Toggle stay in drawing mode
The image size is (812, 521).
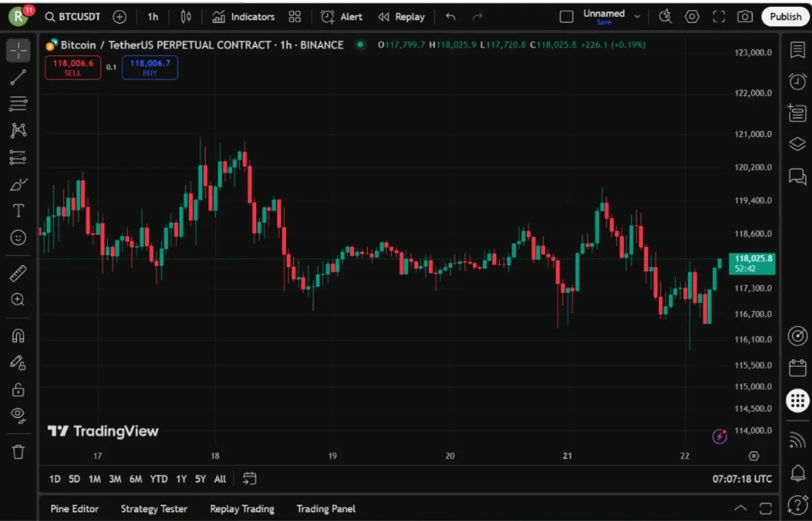(x=18, y=362)
